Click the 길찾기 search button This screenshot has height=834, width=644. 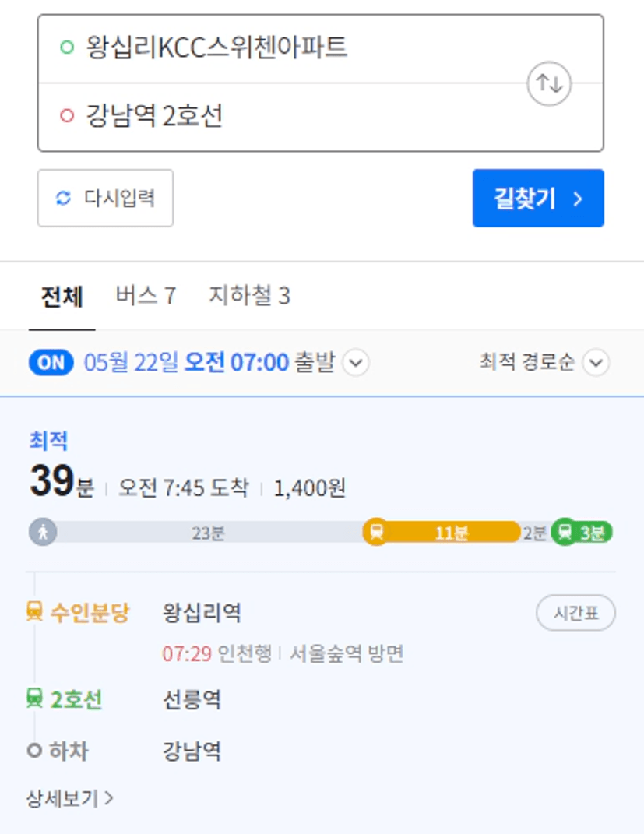tap(538, 199)
